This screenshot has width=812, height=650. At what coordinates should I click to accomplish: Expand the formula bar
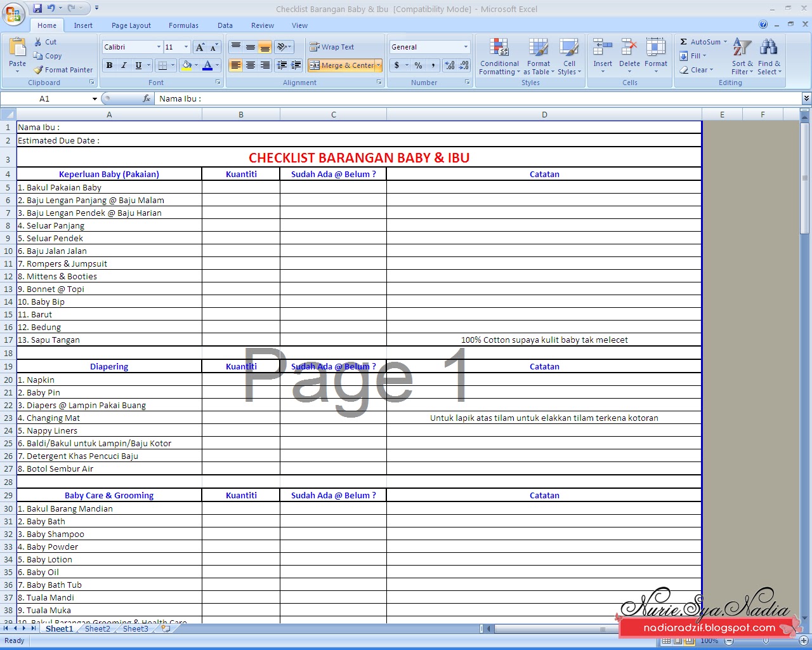806,98
